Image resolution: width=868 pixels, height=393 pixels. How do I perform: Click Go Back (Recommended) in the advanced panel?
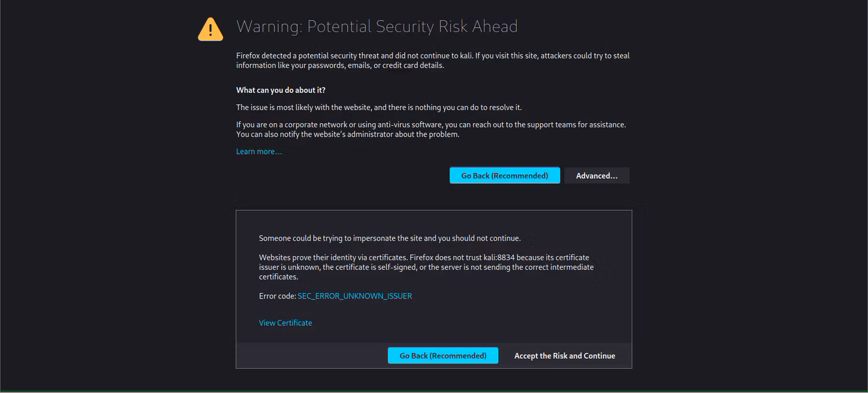pyautogui.click(x=443, y=355)
